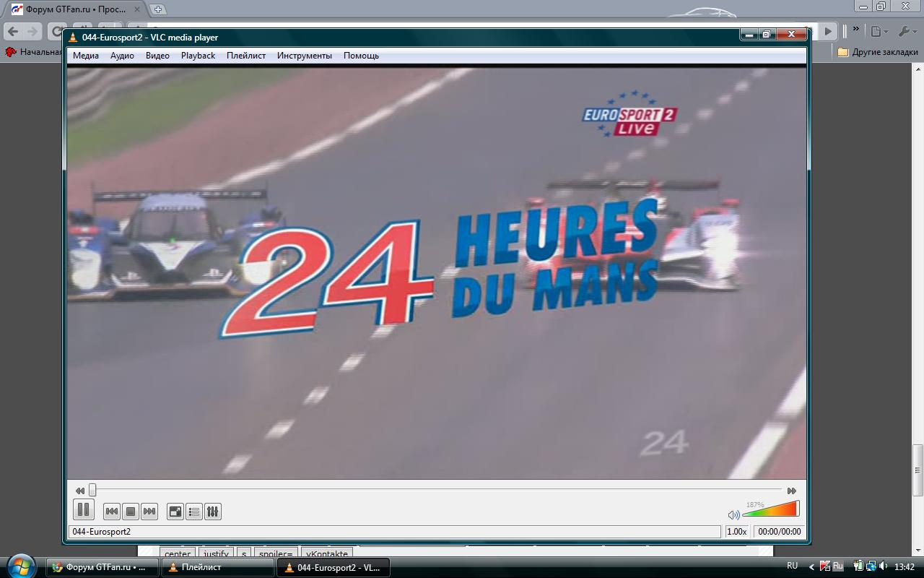Open the Помощь menu
The image size is (924, 578).
pos(361,56)
